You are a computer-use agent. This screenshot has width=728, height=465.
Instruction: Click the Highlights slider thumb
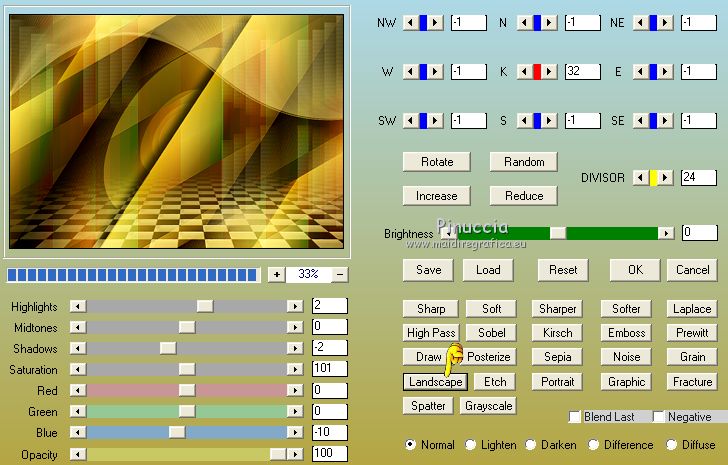pyautogui.click(x=205, y=306)
